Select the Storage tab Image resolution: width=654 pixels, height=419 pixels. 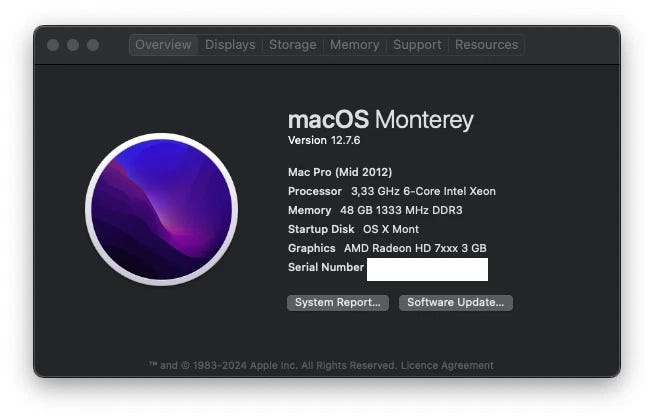click(292, 45)
